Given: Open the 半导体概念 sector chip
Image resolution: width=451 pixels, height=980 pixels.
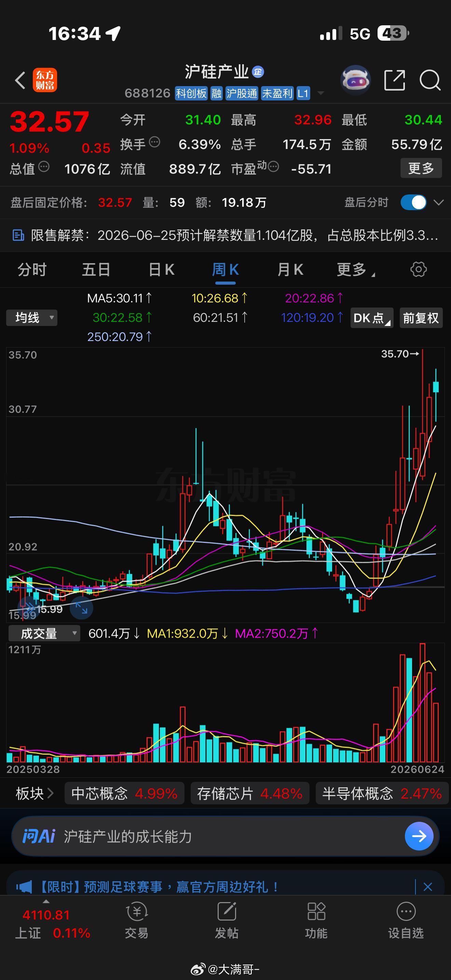Looking at the screenshot, I should (x=382, y=793).
